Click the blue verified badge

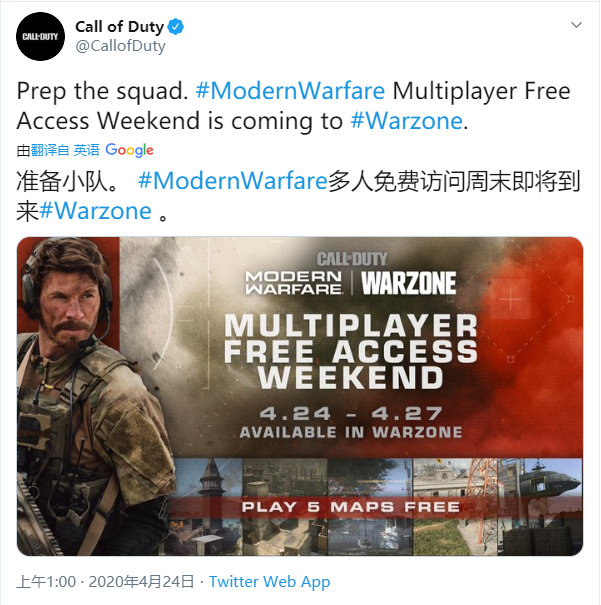176,27
